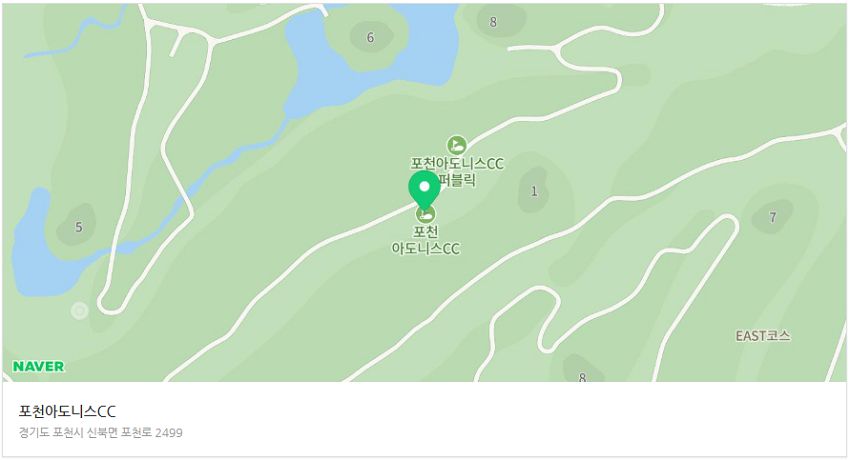Screen dimensions: 850x460
Task: Open the 포천아도니스CC 퍼블릭 place label
Action: 457,171
